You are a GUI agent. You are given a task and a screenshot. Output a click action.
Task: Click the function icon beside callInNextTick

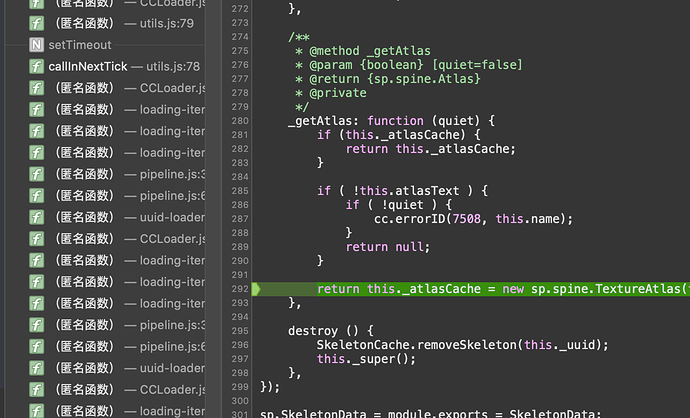click(x=37, y=66)
